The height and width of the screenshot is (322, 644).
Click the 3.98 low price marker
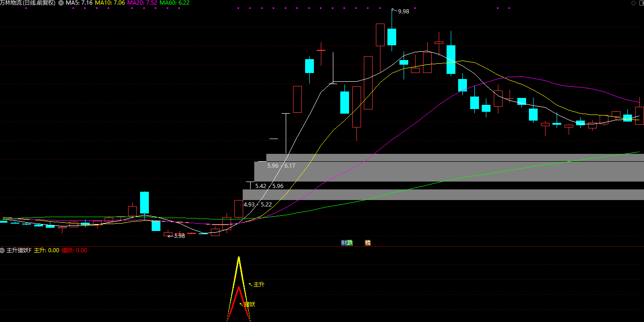179,236
